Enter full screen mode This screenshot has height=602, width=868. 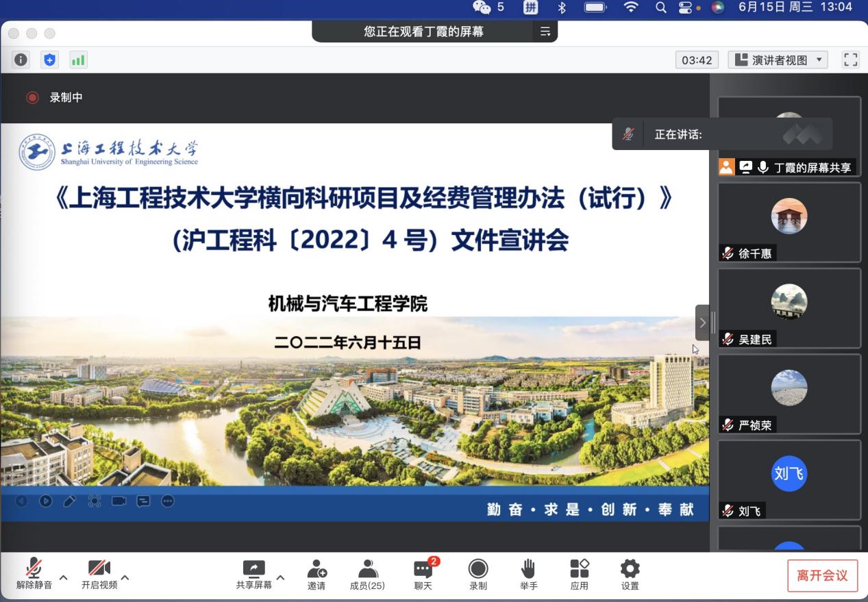(x=850, y=60)
